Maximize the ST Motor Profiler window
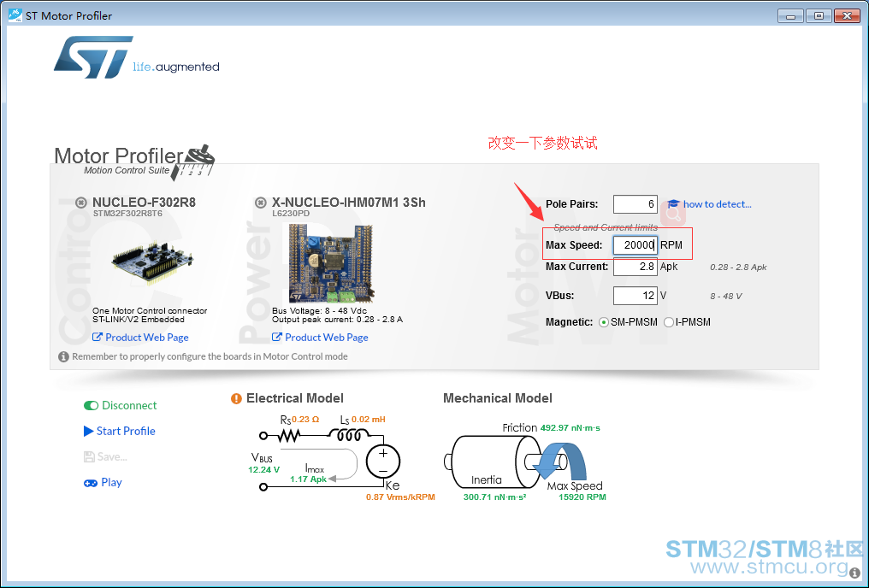Screen dimensions: 869x588 click(819, 16)
